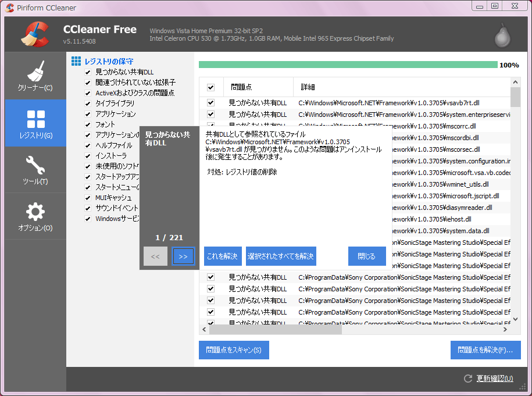Toggle アプリケーション checkbox under タイプライブラリ

[88, 114]
